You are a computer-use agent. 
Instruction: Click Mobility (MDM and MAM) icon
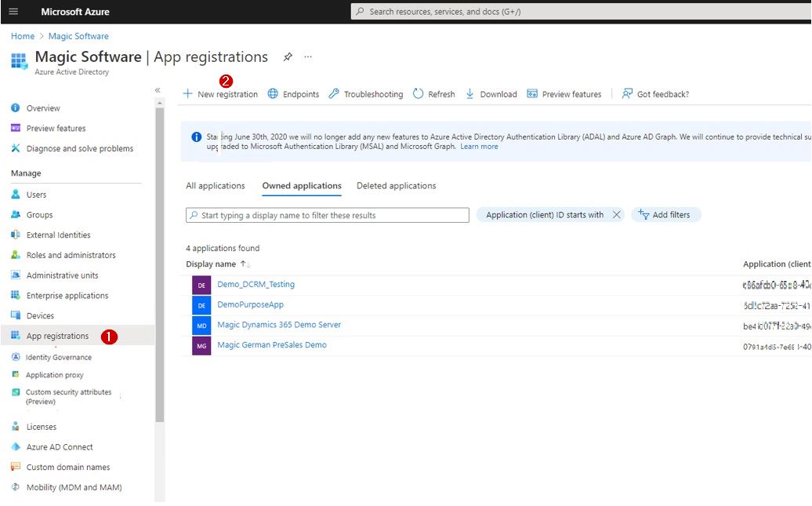pos(16,487)
